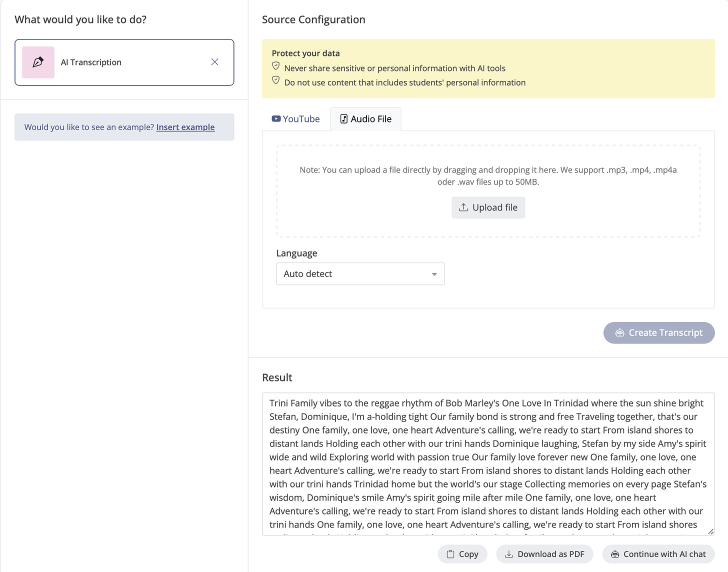Viewport: 728px width, 572px height.
Task: Click the file drop zone note text
Action: pos(488,176)
